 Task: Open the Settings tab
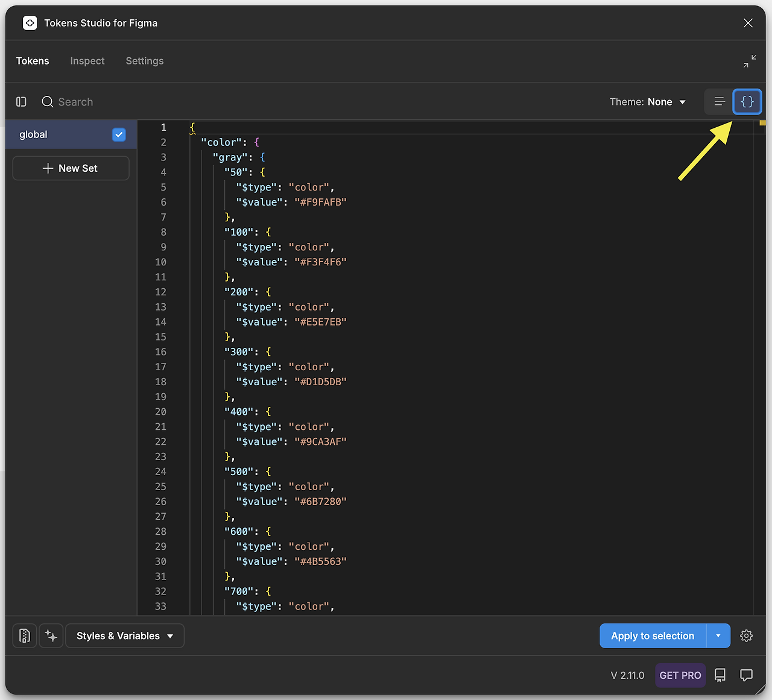145,61
